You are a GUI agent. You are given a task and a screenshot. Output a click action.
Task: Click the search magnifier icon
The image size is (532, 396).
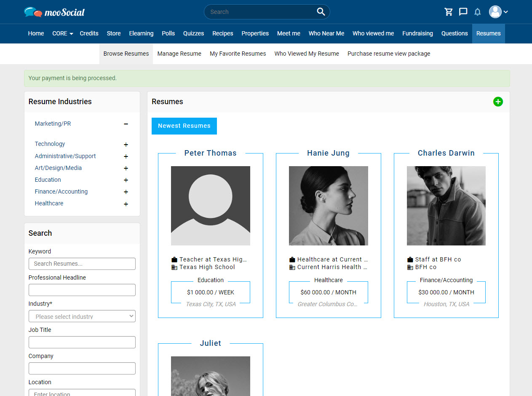(321, 12)
